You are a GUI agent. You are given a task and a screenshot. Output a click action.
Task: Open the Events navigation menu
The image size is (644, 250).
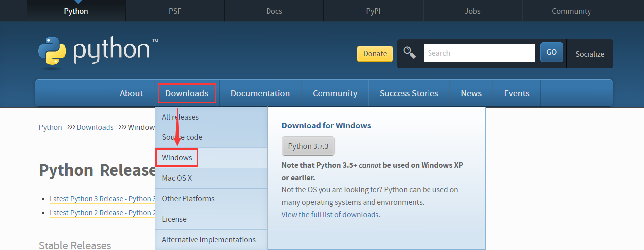point(517,93)
